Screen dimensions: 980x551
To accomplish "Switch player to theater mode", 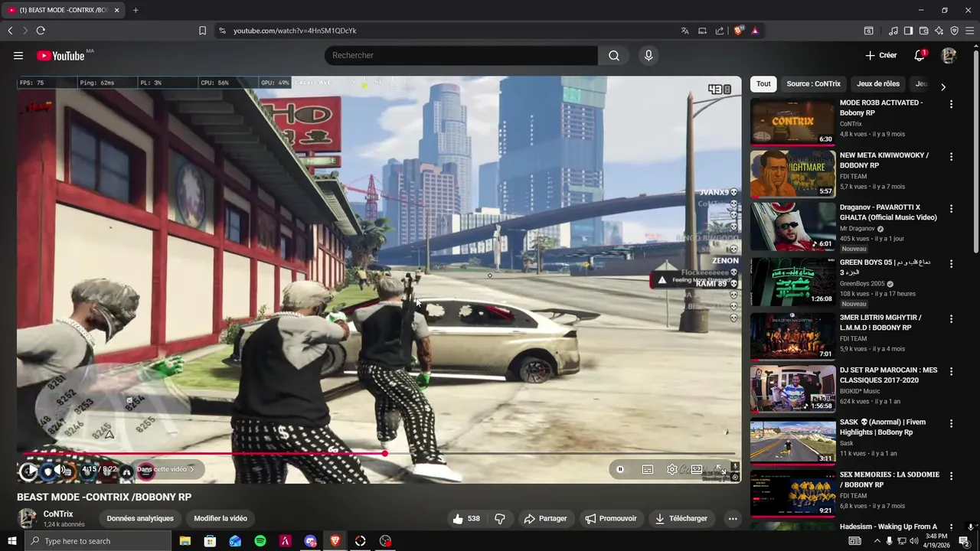I will [697, 469].
